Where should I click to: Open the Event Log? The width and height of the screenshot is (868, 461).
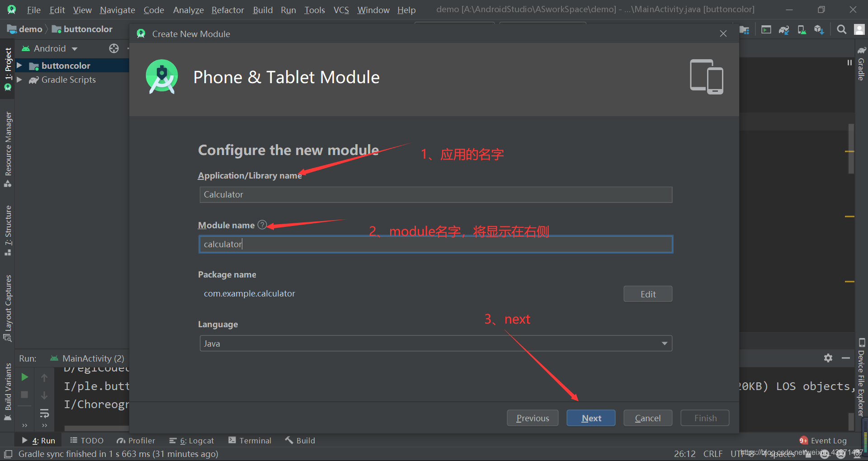[823, 441]
